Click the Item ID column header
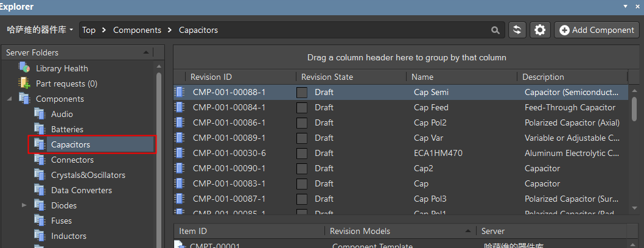The width and height of the screenshot is (644, 248). pos(249,231)
